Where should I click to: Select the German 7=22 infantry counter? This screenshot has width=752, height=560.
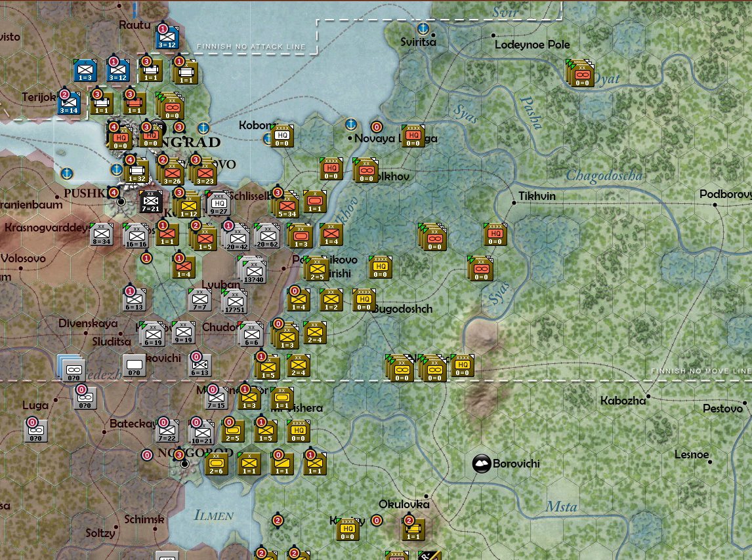coord(167,431)
